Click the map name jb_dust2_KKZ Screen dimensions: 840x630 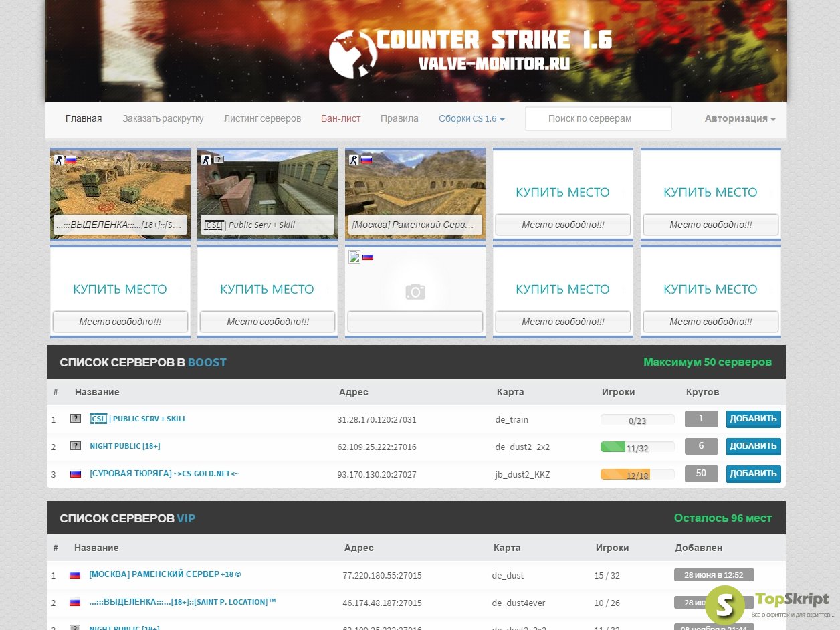pyautogui.click(x=522, y=475)
